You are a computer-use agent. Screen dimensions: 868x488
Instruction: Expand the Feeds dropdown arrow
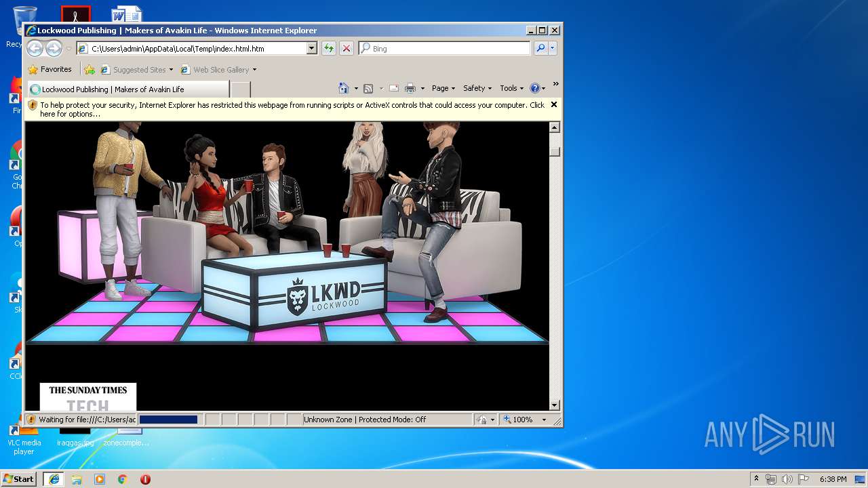381,88
